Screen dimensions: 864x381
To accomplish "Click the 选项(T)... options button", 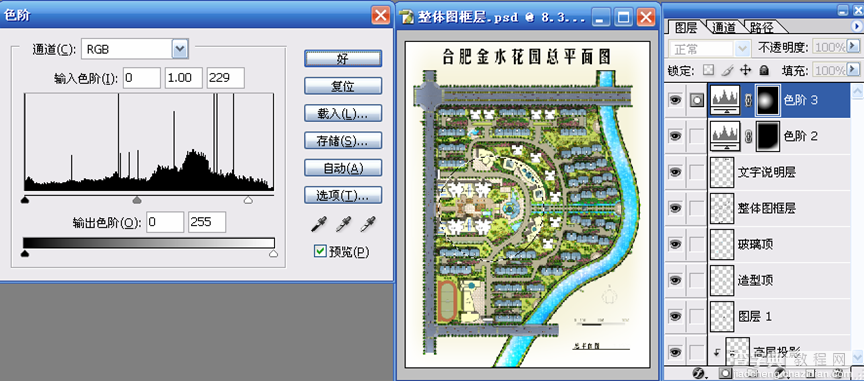I will click(x=343, y=195).
